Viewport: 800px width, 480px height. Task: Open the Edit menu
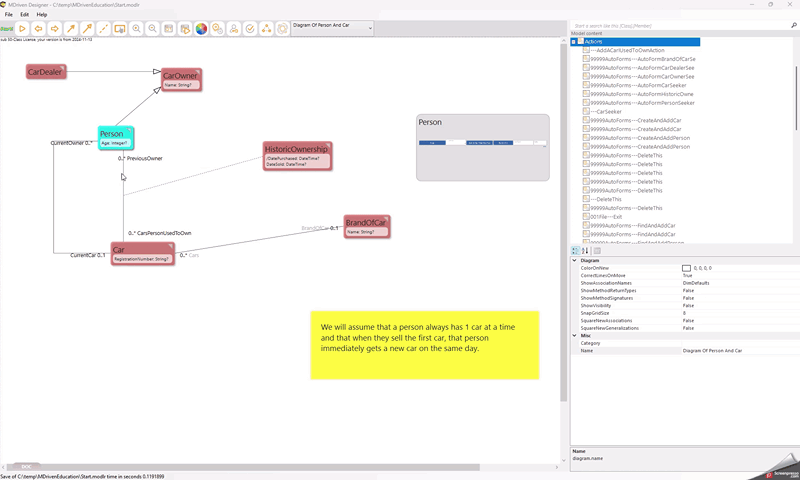click(x=24, y=15)
